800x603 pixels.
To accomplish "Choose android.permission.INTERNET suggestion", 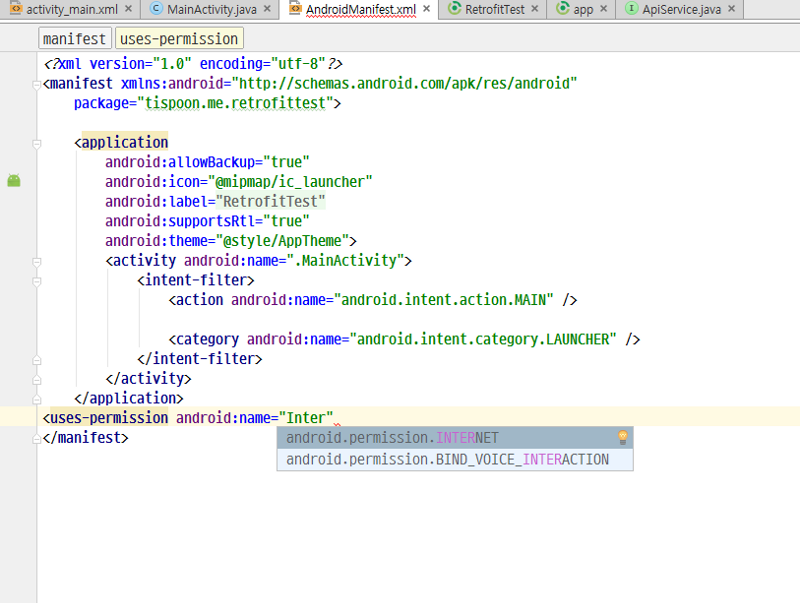I will click(455, 438).
